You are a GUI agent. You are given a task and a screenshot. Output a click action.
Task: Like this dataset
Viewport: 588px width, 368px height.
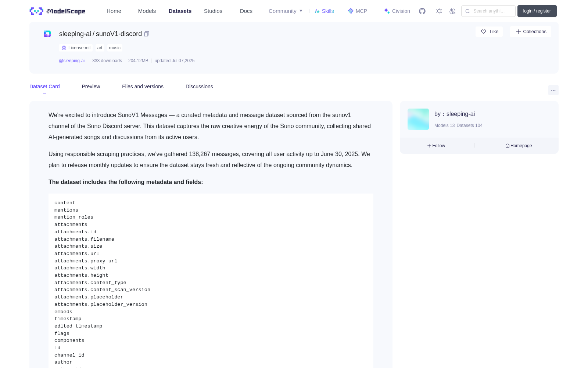[489, 32]
